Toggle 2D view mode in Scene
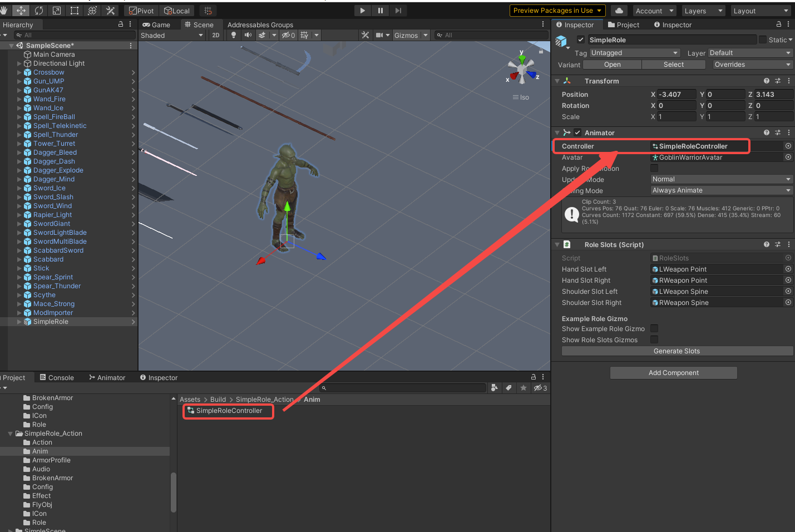Viewport: 795px width, 532px height. tap(216, 35)
